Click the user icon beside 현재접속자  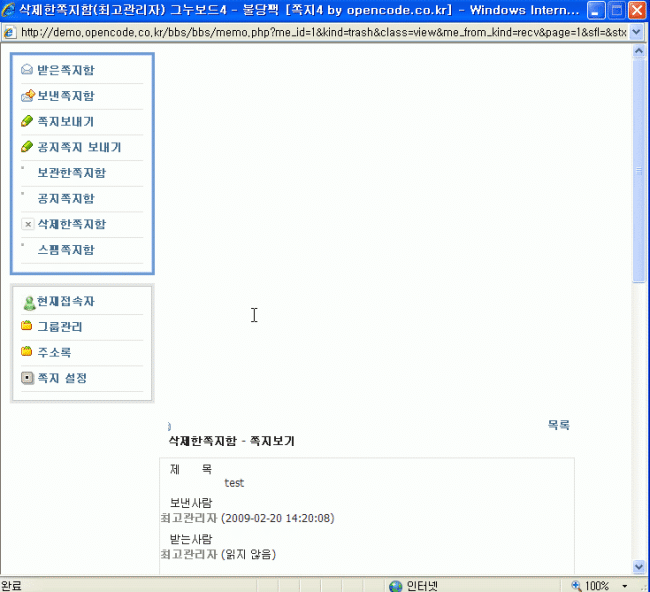click(29, 303)
